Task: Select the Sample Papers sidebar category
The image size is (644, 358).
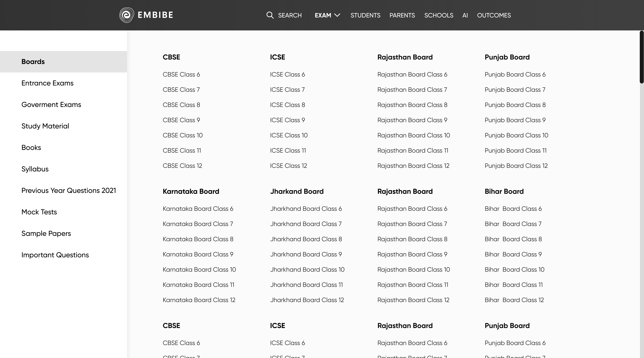Action: tap(64, 234)
